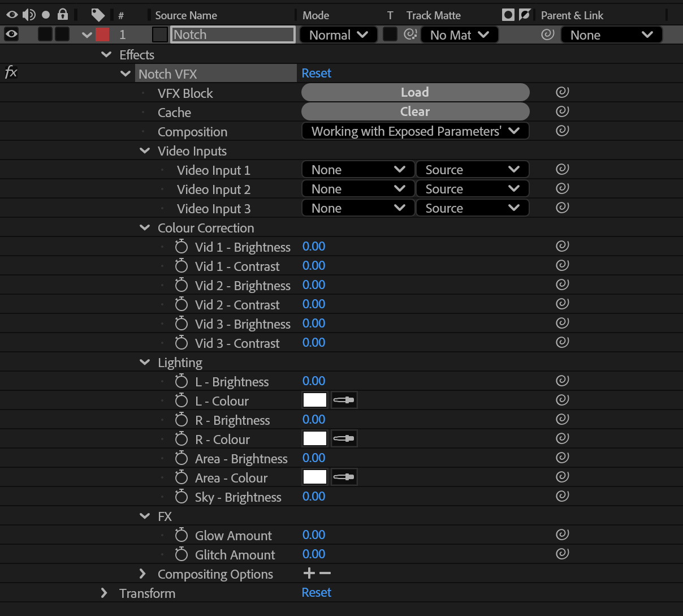Expand the Transform property group

[x=104, y=593]
